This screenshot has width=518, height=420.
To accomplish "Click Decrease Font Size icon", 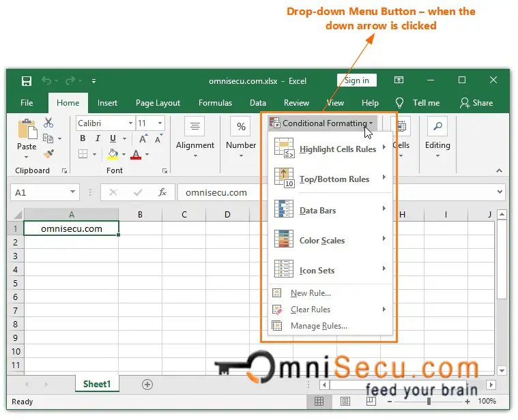I will (159, 139).
